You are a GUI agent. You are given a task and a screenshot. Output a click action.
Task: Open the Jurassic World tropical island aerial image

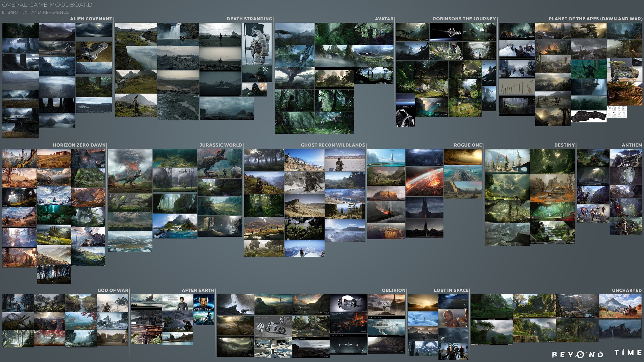point(175,226)
